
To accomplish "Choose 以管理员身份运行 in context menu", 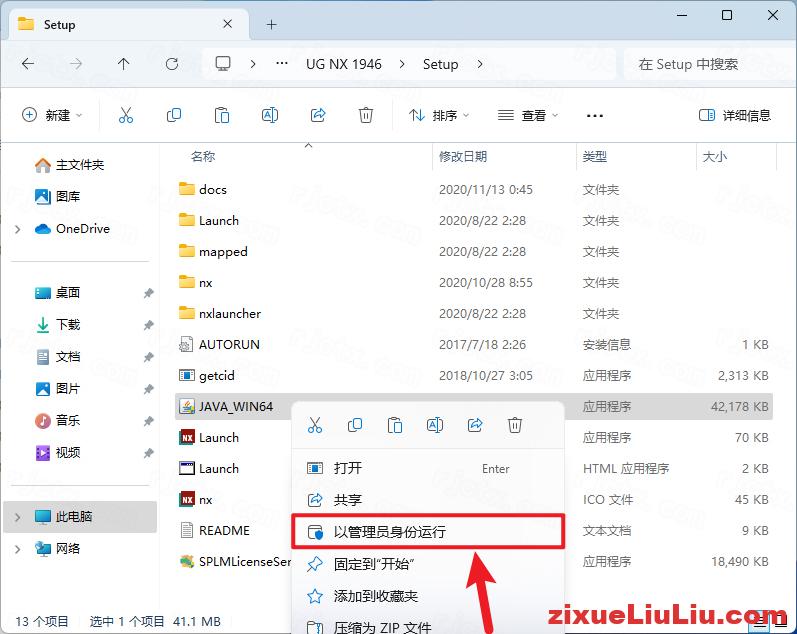I will tap(428, 532).
